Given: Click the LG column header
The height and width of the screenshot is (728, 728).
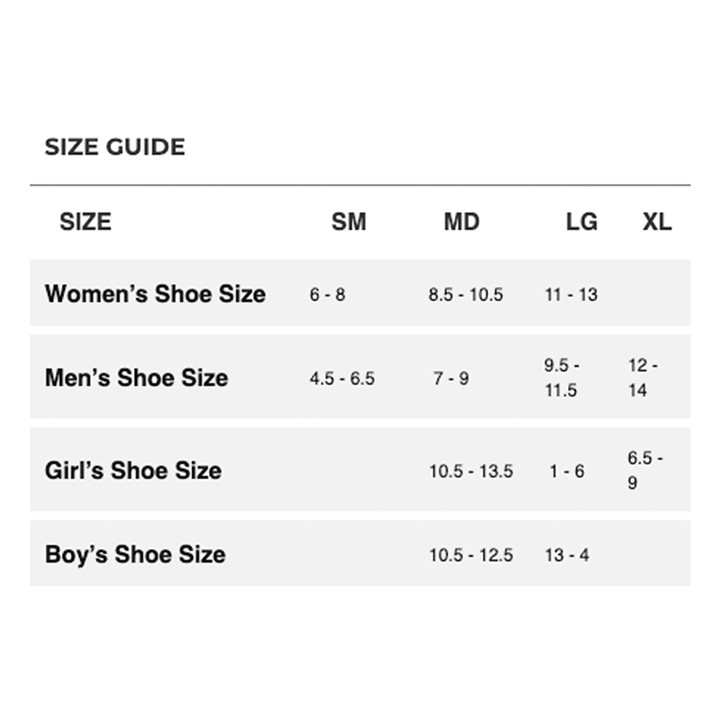Looking at the screenshot, I should (582, 221).
